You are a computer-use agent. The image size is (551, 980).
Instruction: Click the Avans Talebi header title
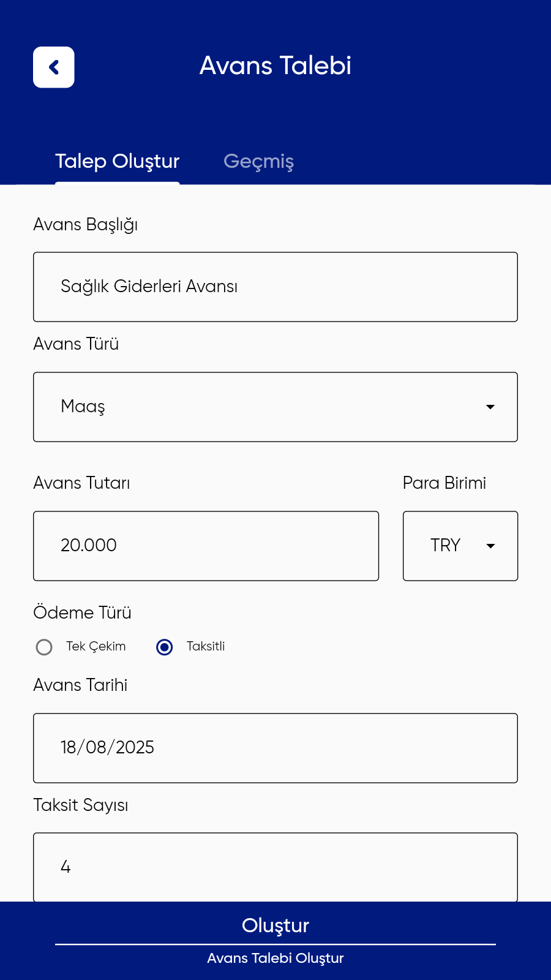coord(275,66)
